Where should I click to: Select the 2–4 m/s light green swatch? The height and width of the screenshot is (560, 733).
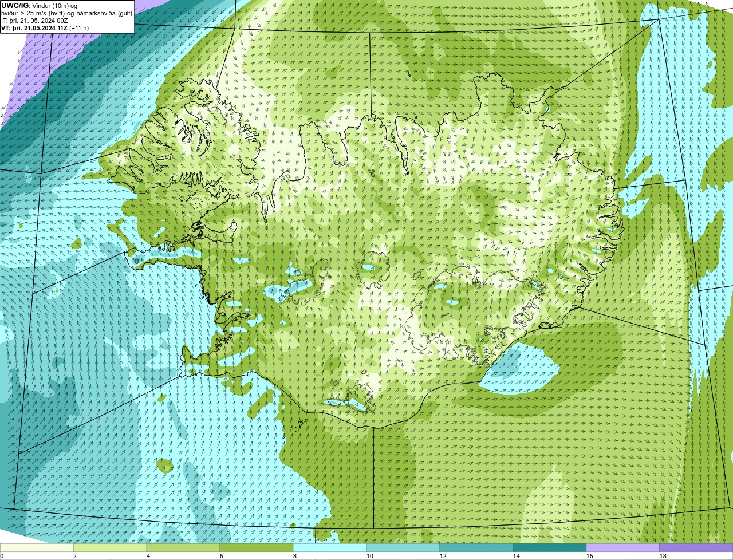coord(110,548)
